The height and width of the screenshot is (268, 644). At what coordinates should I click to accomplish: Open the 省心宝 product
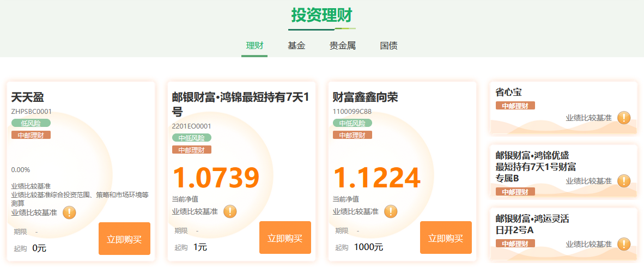point(508,93)
